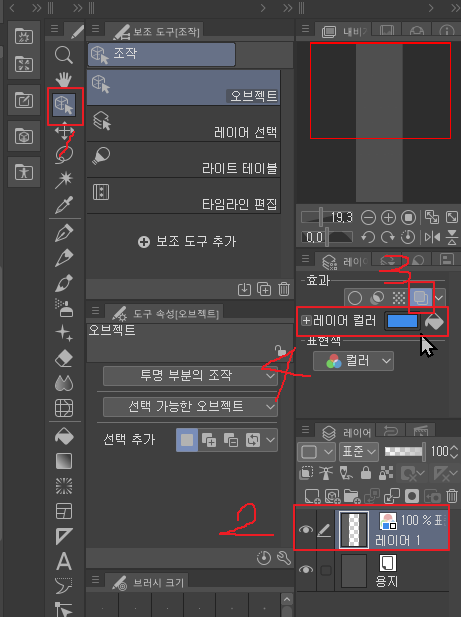461x617 pixels.
Task: Select the Balloon tool
Action: click(x=64, y=586)
